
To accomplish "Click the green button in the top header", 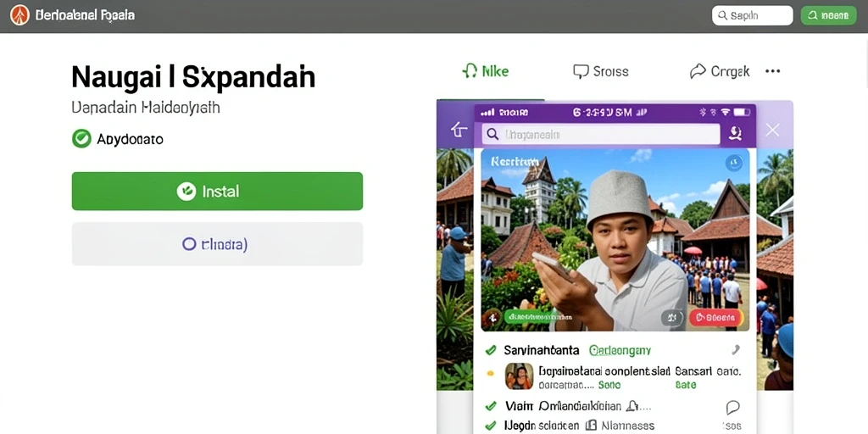I will click(x=828, y=15).
